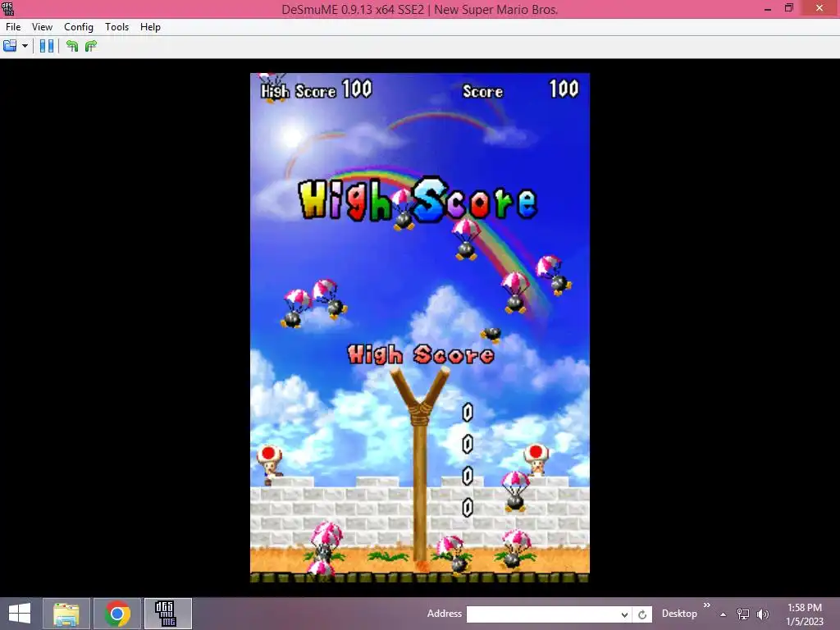Open the Help menu

(x=151, y=27)
